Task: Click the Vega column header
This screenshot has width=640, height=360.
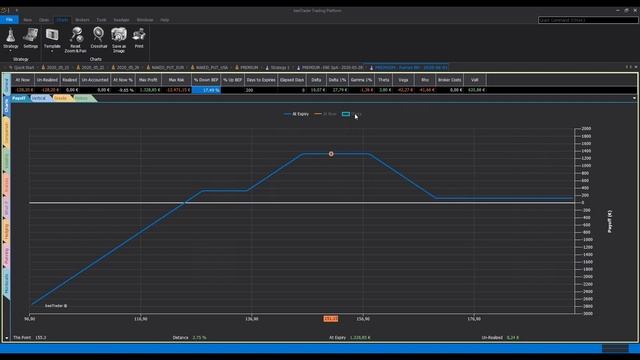Action: [403, 80]
